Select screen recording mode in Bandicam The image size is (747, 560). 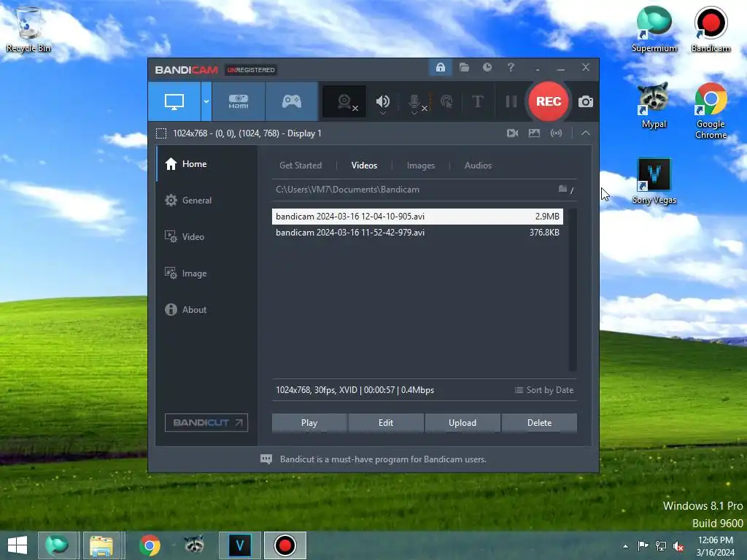174,101
